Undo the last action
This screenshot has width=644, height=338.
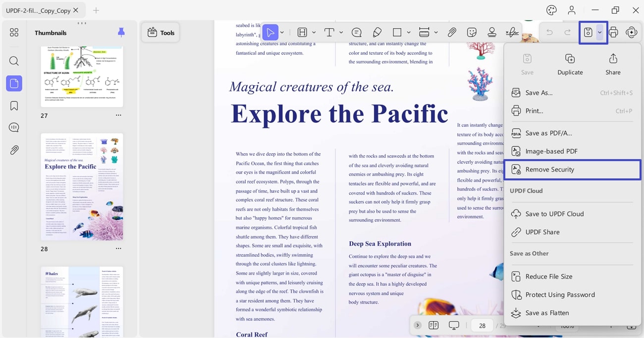(549, 32)
